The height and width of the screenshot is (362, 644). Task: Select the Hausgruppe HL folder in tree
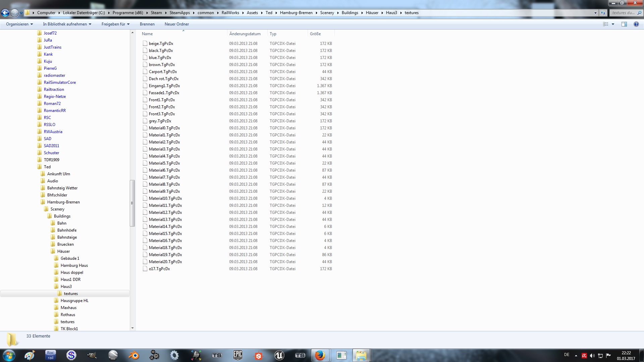(x=74, y=301)
